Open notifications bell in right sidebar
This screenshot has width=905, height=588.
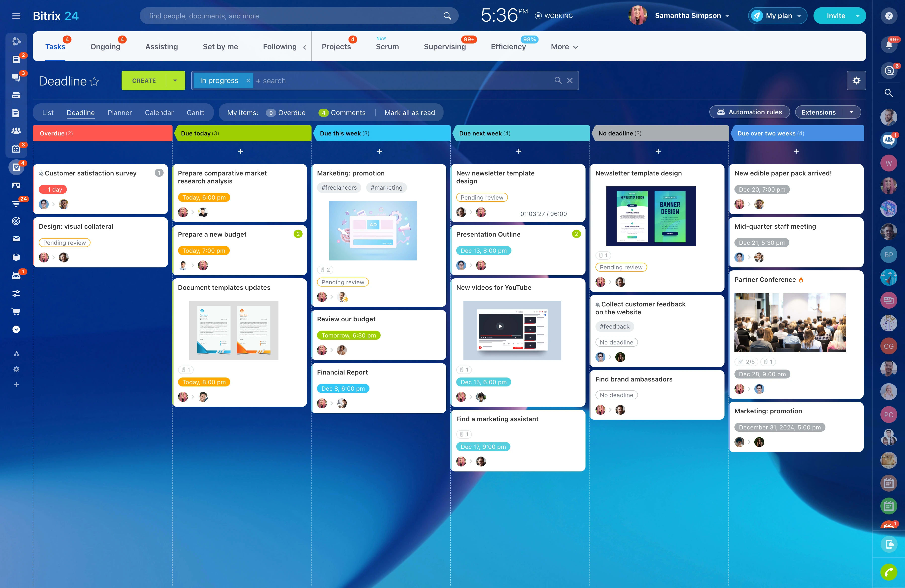(x=889, y=44)
